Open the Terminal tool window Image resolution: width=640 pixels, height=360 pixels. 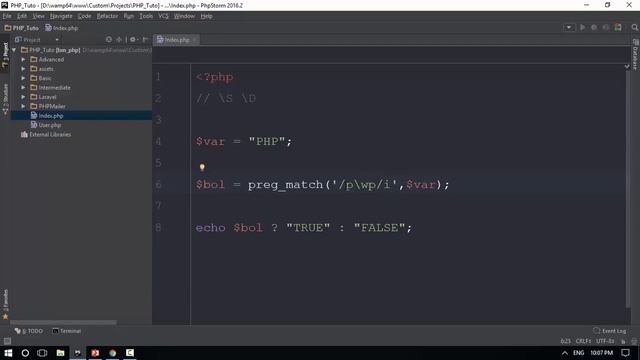(x=67, y=331)
